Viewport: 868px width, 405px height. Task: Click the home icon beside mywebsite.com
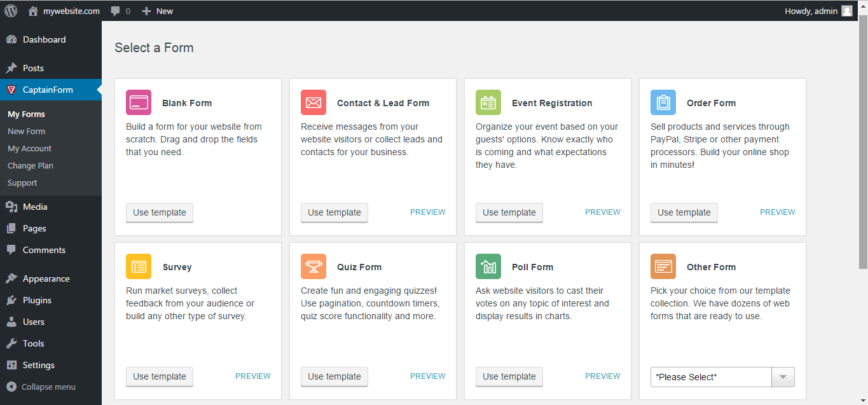(x=33, y=11)
